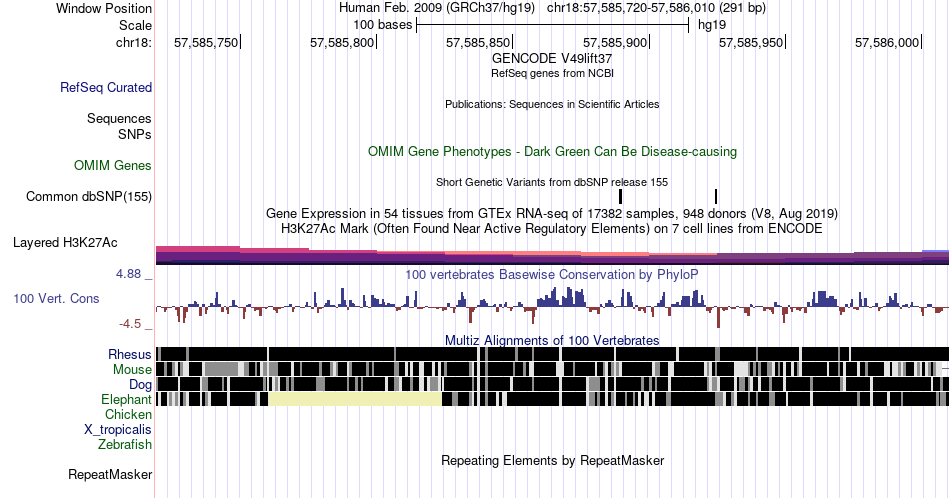Click the GTEx Gene Expression track title

[x=552, y=213]
